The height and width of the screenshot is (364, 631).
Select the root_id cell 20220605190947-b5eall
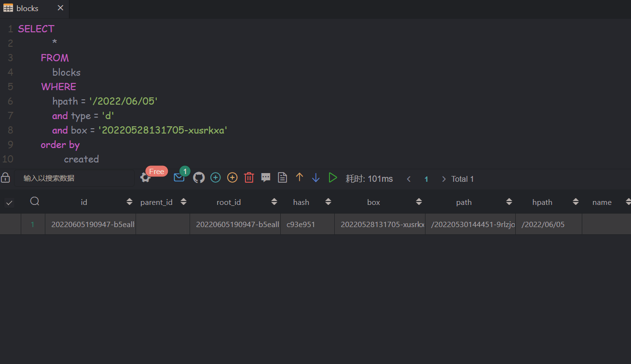click(235, 224)
